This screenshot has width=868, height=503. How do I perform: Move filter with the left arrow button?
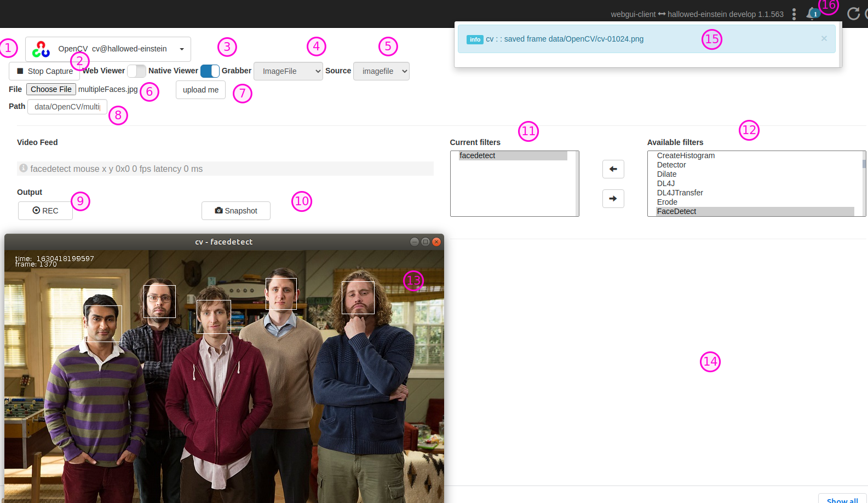pos(613,169)
